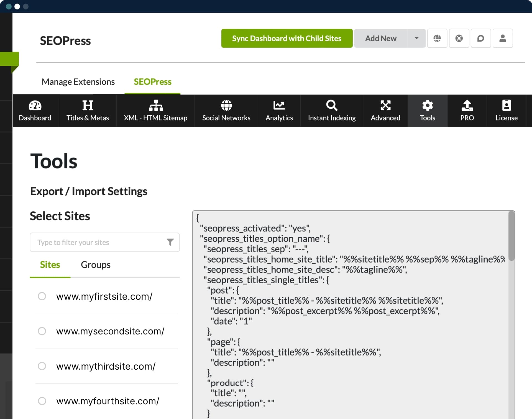Open PRO settings panel
Screen dimensions: 532x419
pos(466,111)
